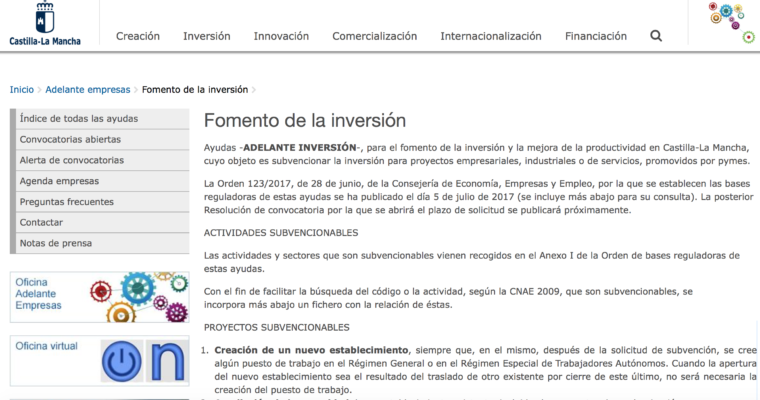Click the gears image in Oficina banner
The height and width of the screenshot is (400, 760).
[139, 297]
